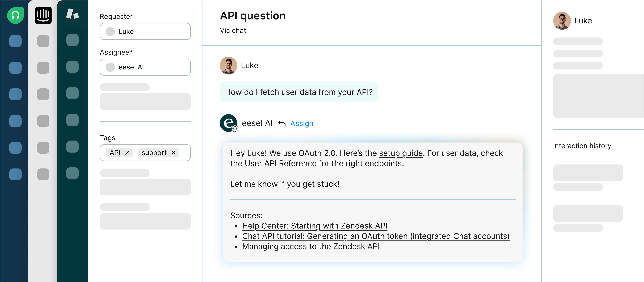The image size is (644, 282).
Task: Open the Requester field showing Luke
Action: point(145,32)
